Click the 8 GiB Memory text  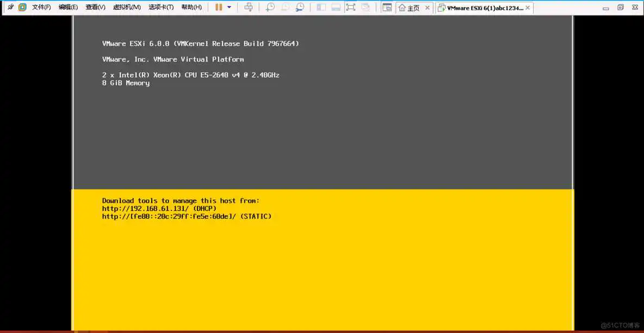tap(126, 83)
